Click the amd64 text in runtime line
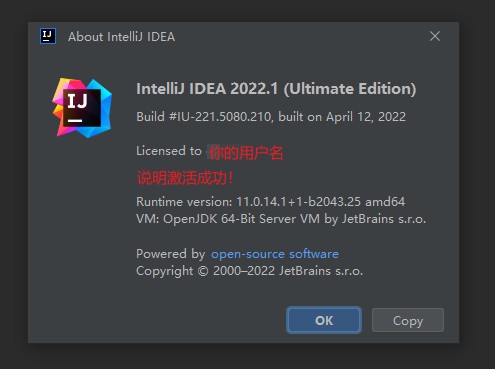 click(x=385, y=202)
